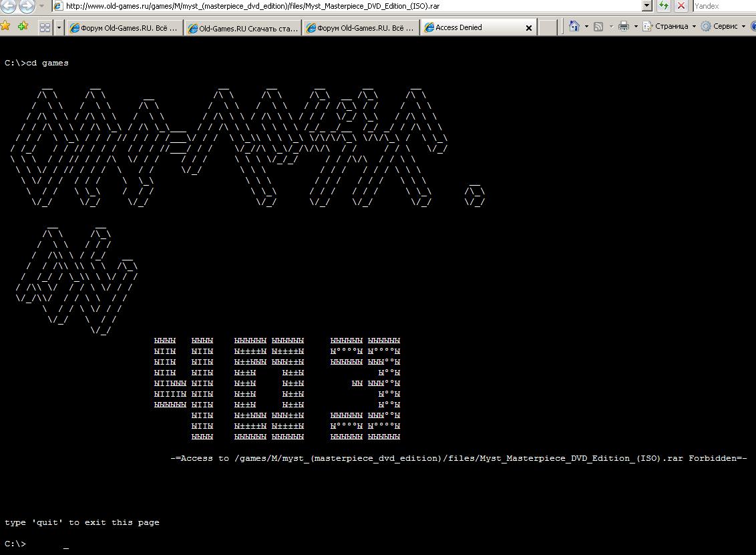Show Quick Tabs thumbnail grid
This screenshot has width=756, height=555.
(45, 27)
